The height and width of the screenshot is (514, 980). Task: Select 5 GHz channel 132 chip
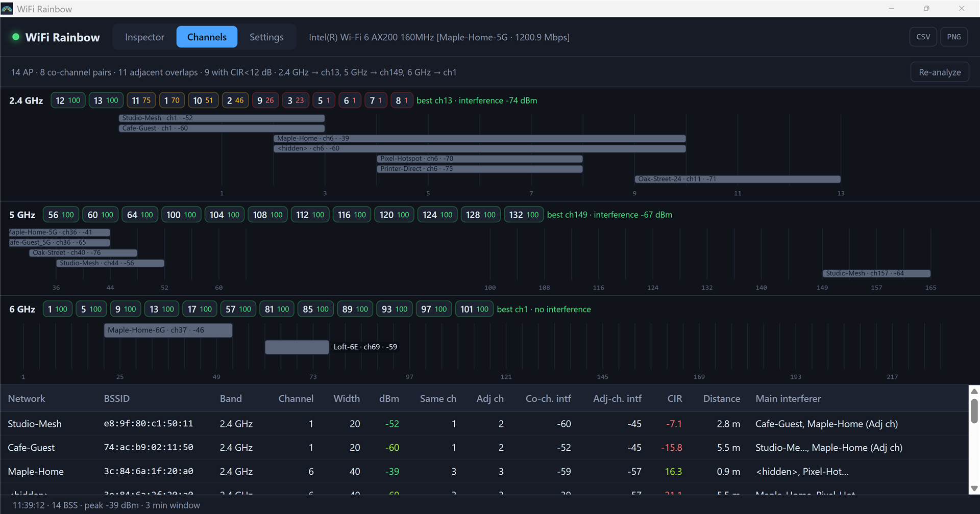524,215
